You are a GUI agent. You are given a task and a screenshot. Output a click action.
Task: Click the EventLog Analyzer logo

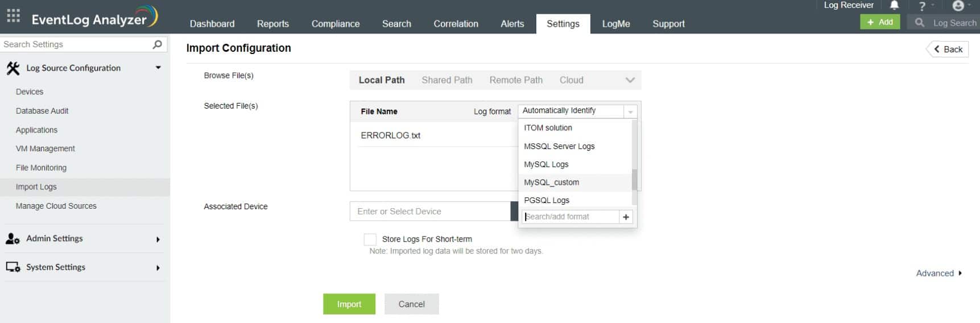tap(94, 18)
